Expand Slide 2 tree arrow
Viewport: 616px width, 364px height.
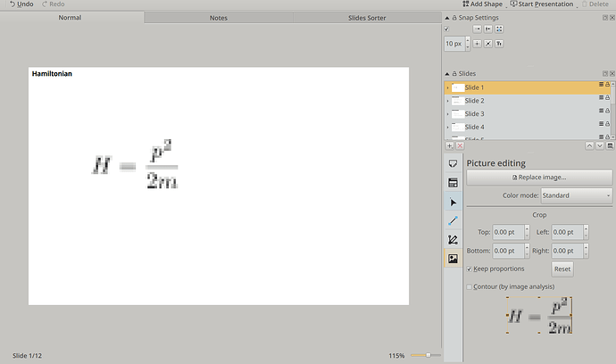(x=447, y=101)
